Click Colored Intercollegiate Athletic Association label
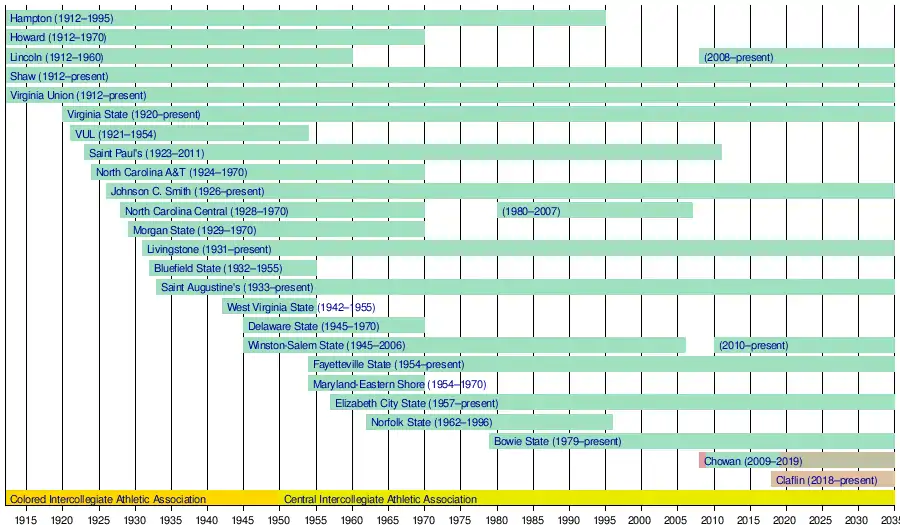Viewport: 900px width, 525px height. 108,499
